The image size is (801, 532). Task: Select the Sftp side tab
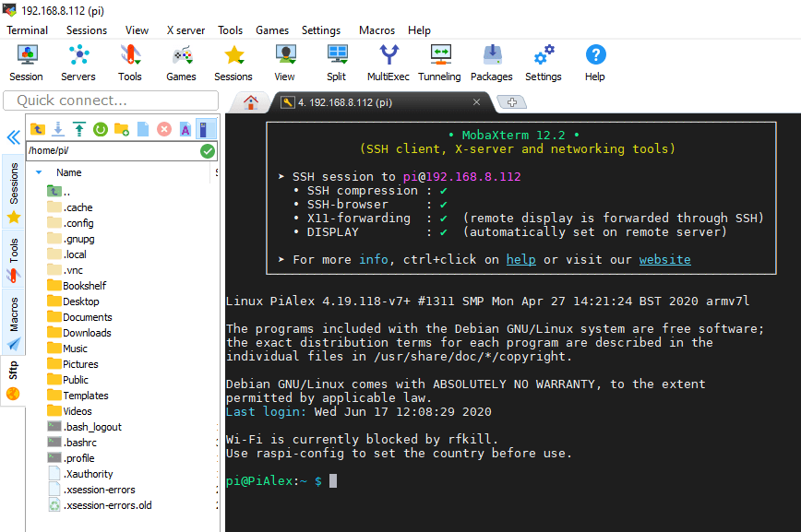click(13, 381)
